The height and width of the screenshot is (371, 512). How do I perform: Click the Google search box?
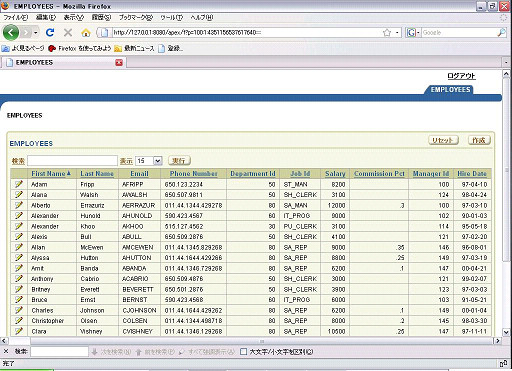pyautogui.click(x=459, y=32)
